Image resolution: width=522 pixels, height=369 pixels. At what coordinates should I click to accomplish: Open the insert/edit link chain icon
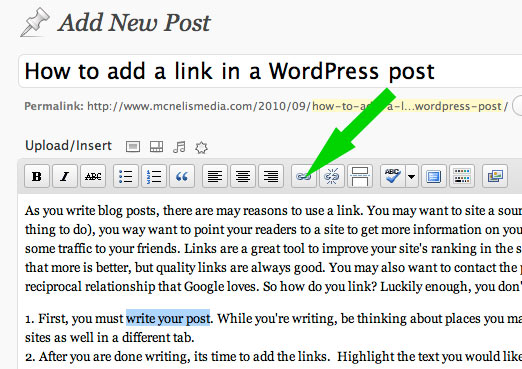304,176
